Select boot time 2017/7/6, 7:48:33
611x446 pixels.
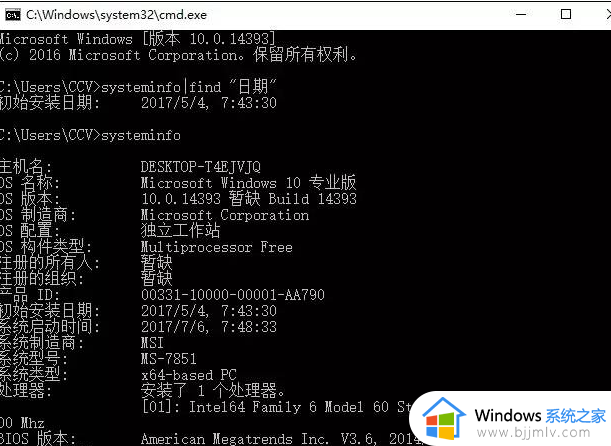click(209, 327)
